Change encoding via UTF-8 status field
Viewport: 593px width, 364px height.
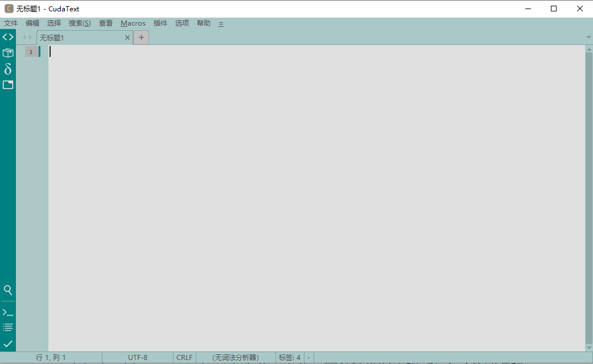(138, 358)
